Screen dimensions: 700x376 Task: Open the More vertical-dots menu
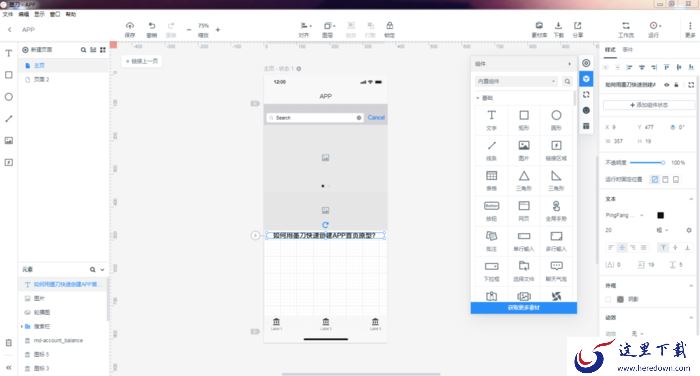coord(690,25)
